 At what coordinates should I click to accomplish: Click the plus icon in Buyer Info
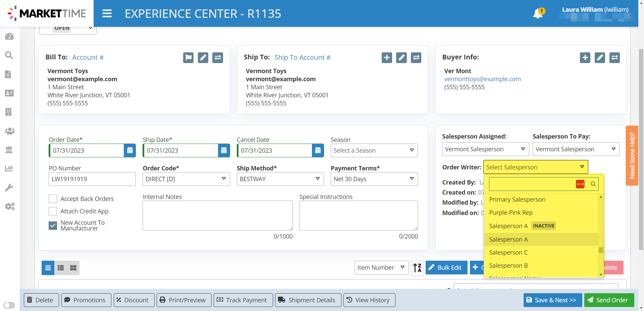click(585, 58)
